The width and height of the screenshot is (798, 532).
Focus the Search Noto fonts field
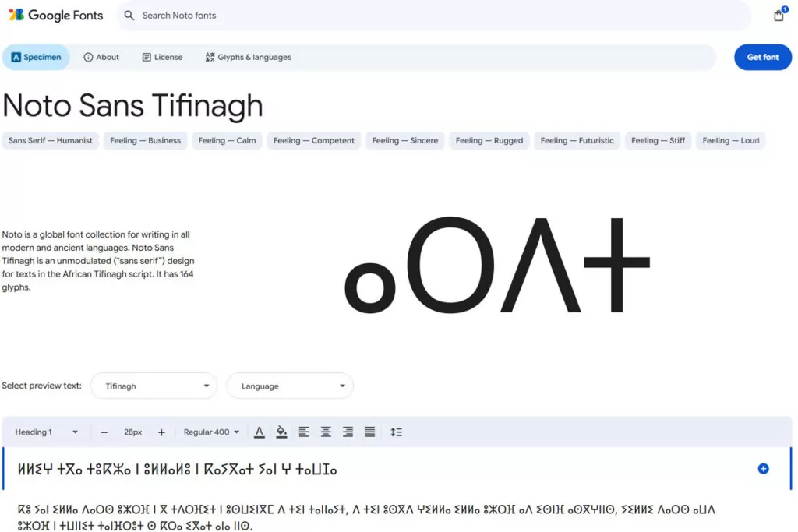click(433, 16)
